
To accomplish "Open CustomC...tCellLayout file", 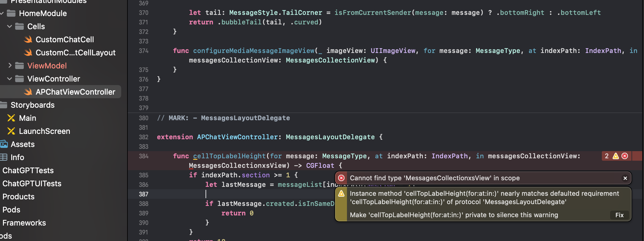I will (75, 53).
